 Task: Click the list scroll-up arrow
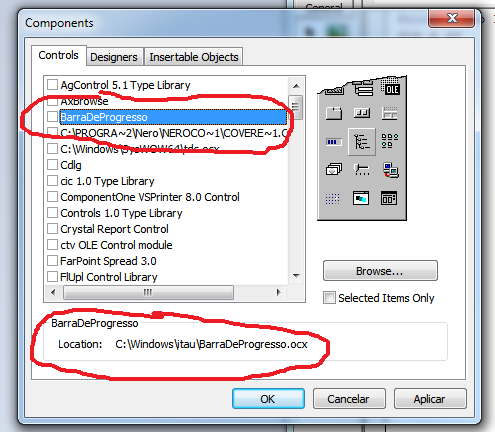[x=296, y=86]
